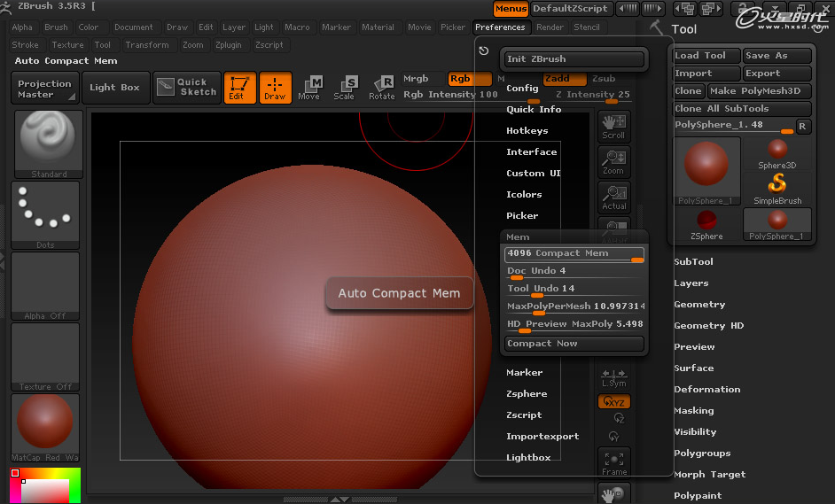This screenshot has width=835, height=504.
Task: Open the Alpha menu
Action: 22,27
